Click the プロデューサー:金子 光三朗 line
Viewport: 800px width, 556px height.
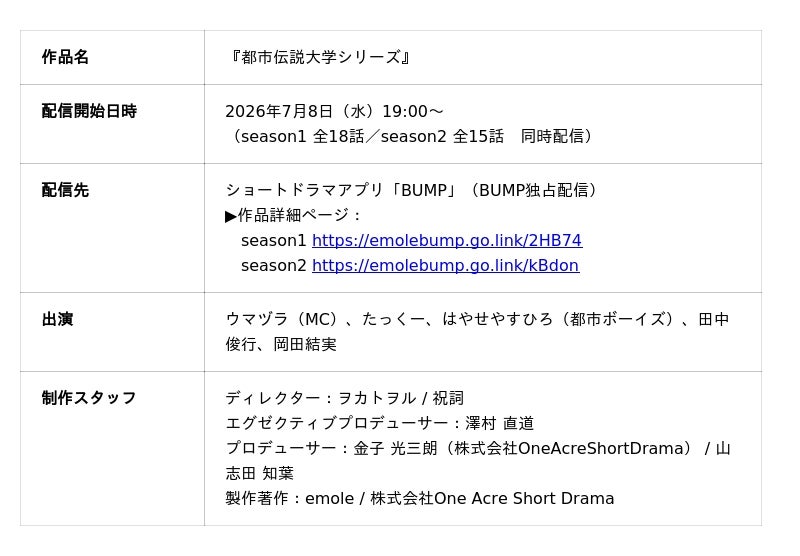coord(478,448)
